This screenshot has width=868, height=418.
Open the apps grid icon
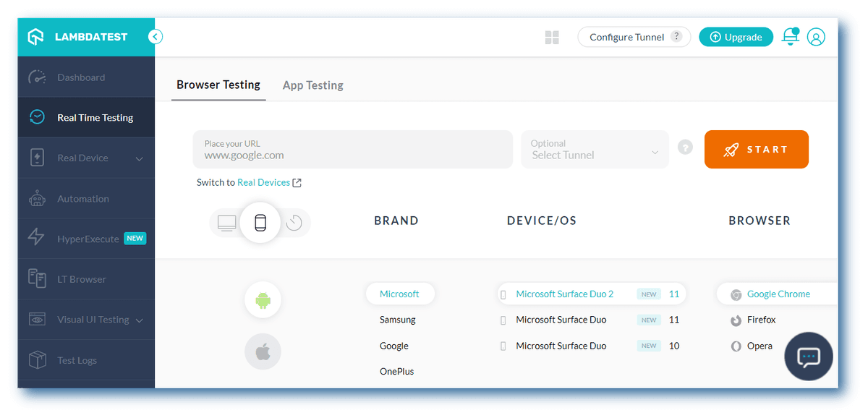tap(552, 38)
